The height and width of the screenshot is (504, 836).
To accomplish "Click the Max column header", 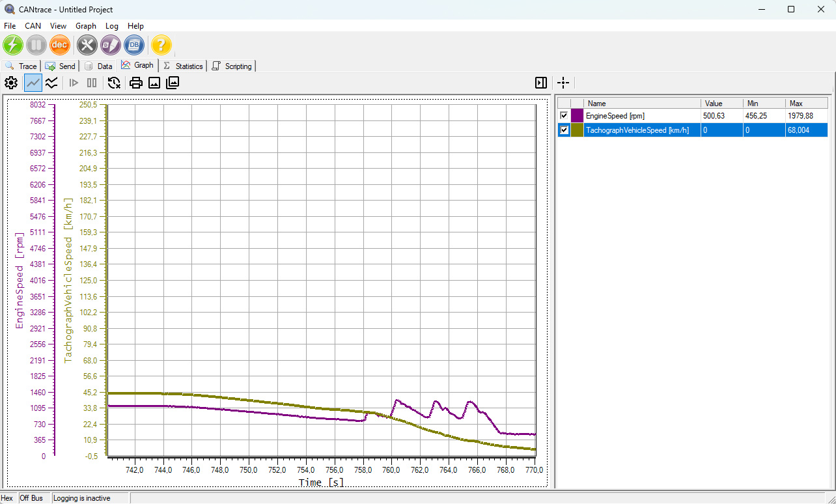I will [806, 103].
